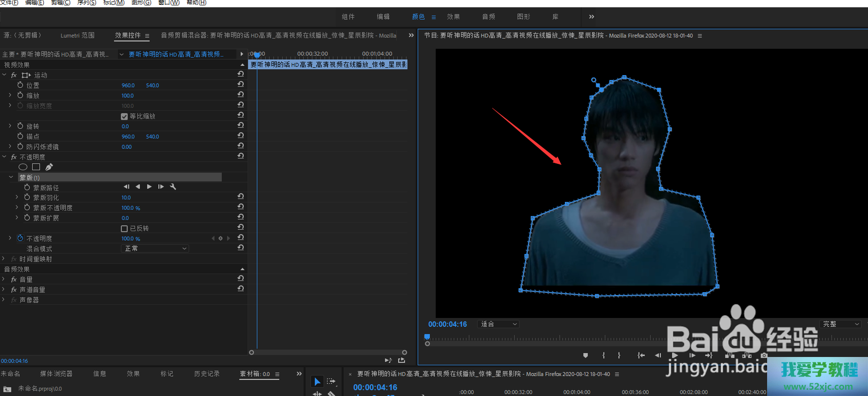Screen dimensions: 868x396
Task: Track the selected mask forward
Action: 149,187
